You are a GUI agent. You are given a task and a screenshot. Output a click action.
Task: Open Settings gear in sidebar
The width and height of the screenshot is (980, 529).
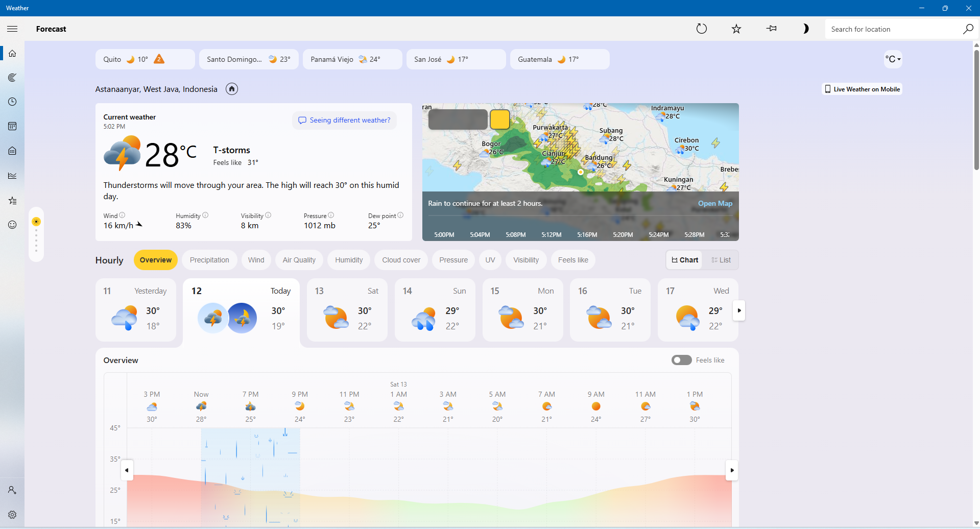click(12, 515)
